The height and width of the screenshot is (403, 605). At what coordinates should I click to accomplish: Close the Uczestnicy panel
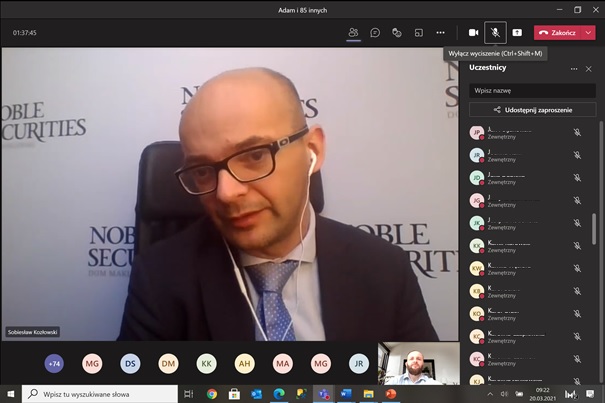pos(589,69)
